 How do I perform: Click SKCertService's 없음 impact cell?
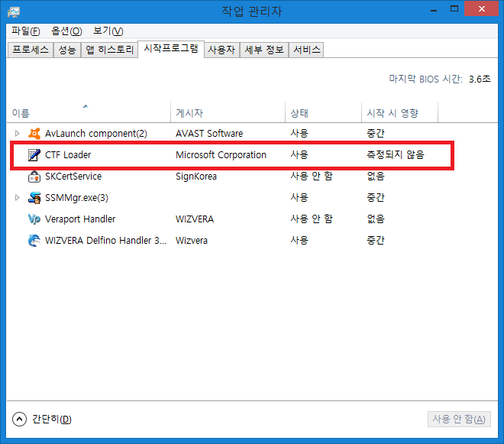pos(376,177)
